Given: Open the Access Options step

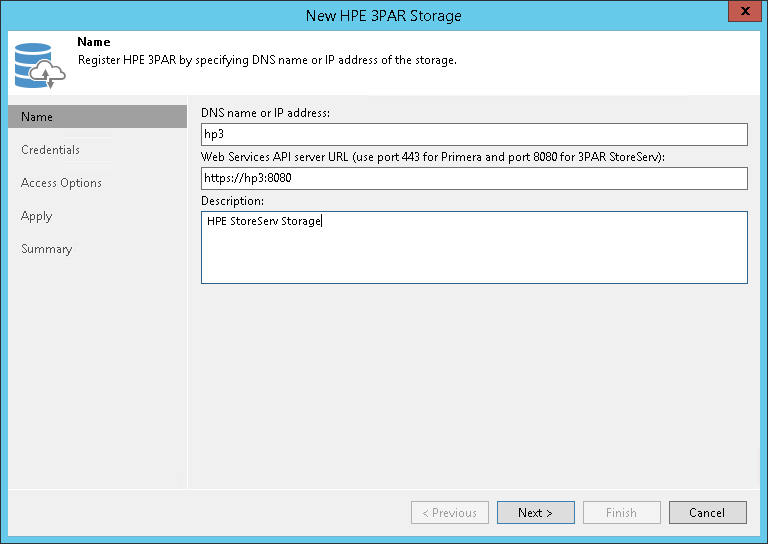Looking at the screenshot, I should [x=61, y=183].
